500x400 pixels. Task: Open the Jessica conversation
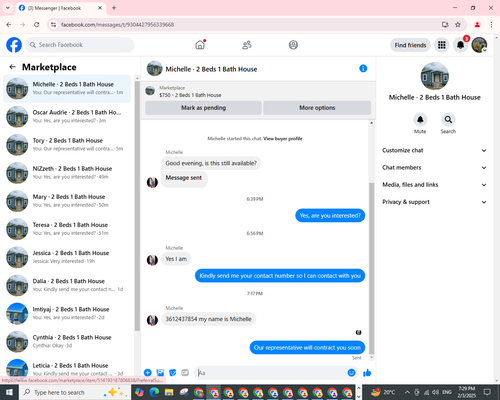[67, 257]
